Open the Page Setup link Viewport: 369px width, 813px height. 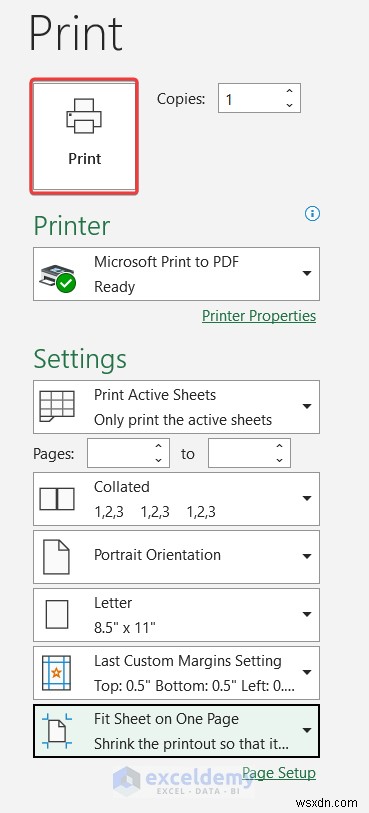[279, 773]
